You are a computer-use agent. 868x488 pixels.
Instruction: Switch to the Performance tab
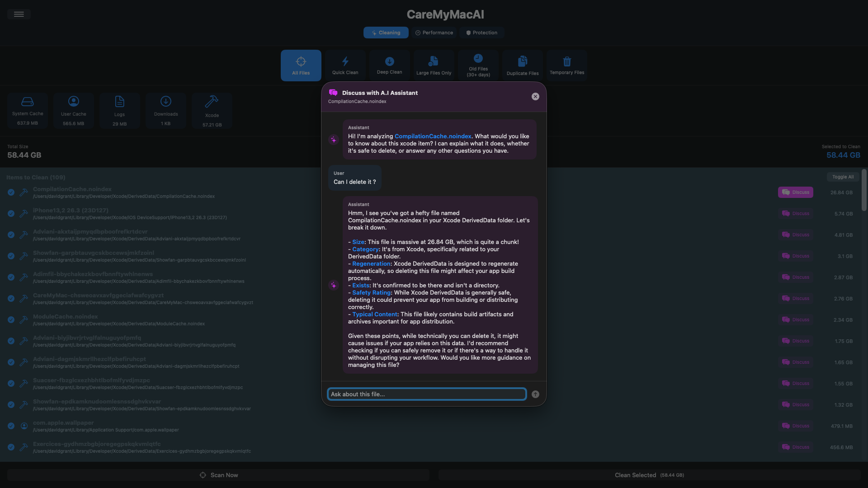434,33
